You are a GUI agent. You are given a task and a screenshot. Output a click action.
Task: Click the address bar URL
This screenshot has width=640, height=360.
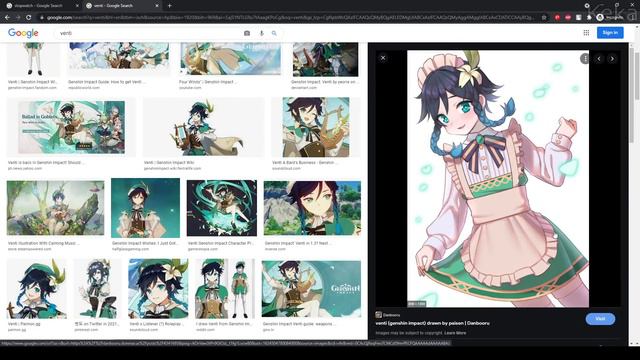click(x=290, y=18)
